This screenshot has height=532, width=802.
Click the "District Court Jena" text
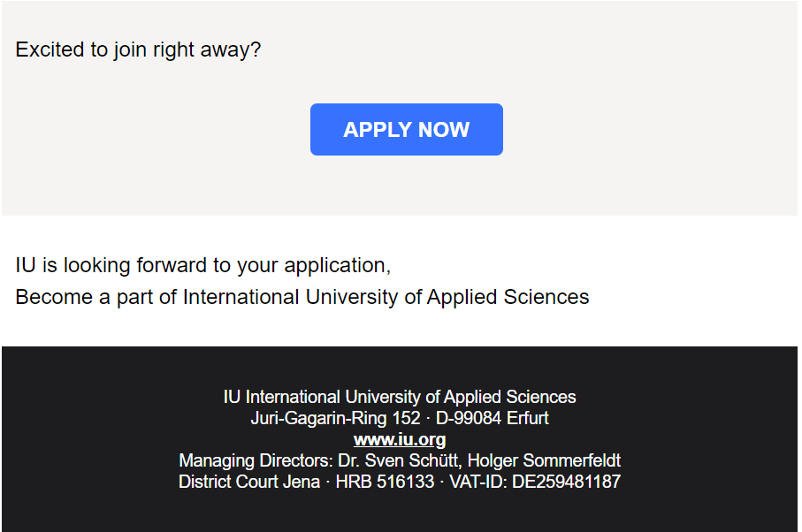click(x=248, y=482)
